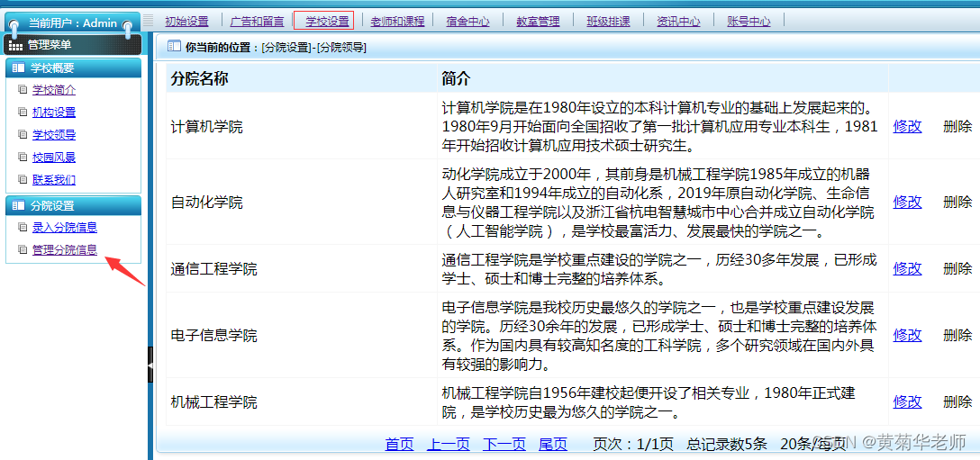The height and width of the screenshot is (460, 980).
Task: Go to 首页 in pagination
Action: 399,445
